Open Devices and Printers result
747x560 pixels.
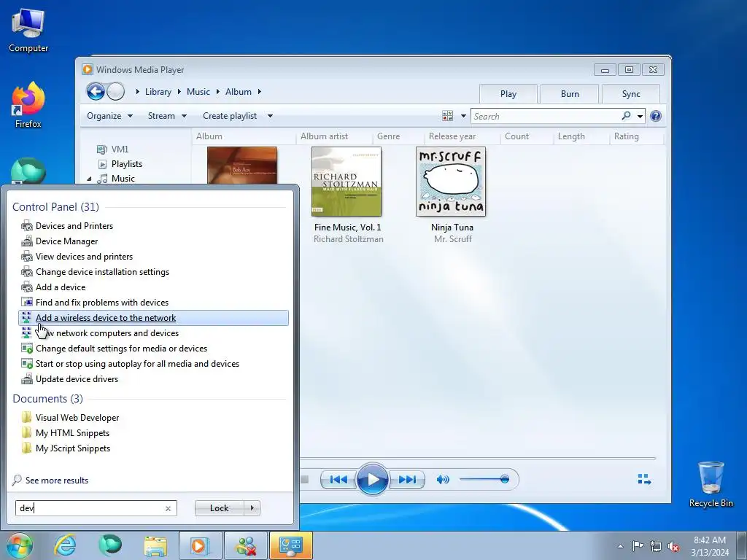(153, 226)
